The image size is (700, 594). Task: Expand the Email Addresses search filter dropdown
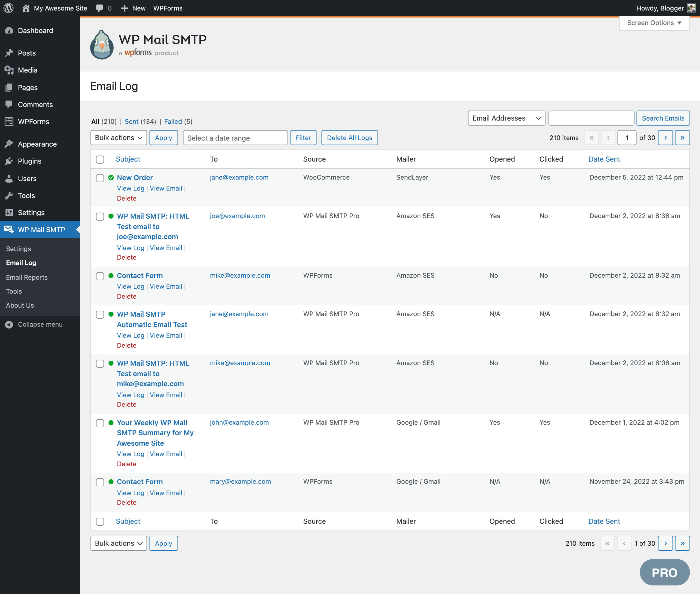tap(505, 118)
